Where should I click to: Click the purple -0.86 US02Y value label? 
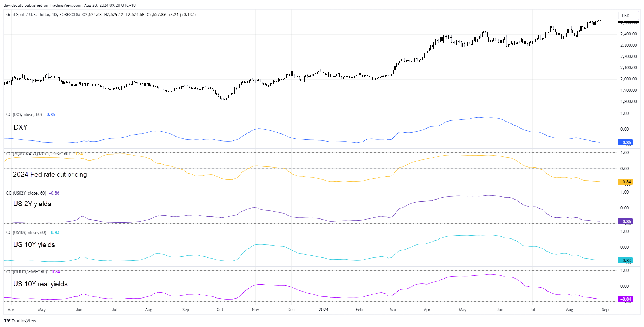pos(625,222)
